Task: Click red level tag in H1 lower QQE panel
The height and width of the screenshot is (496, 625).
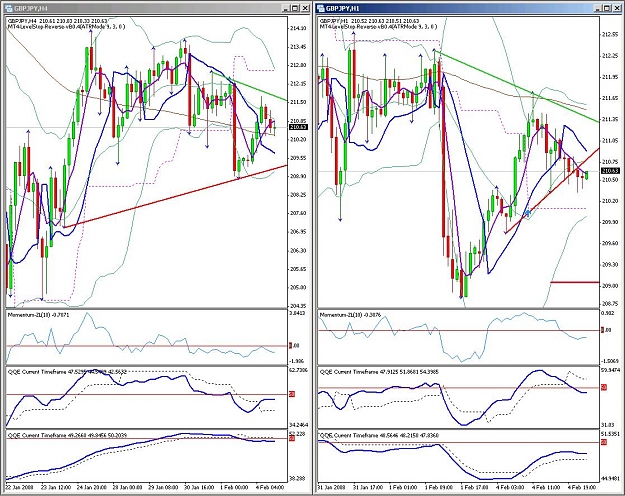Action: [x=603, y=442]
